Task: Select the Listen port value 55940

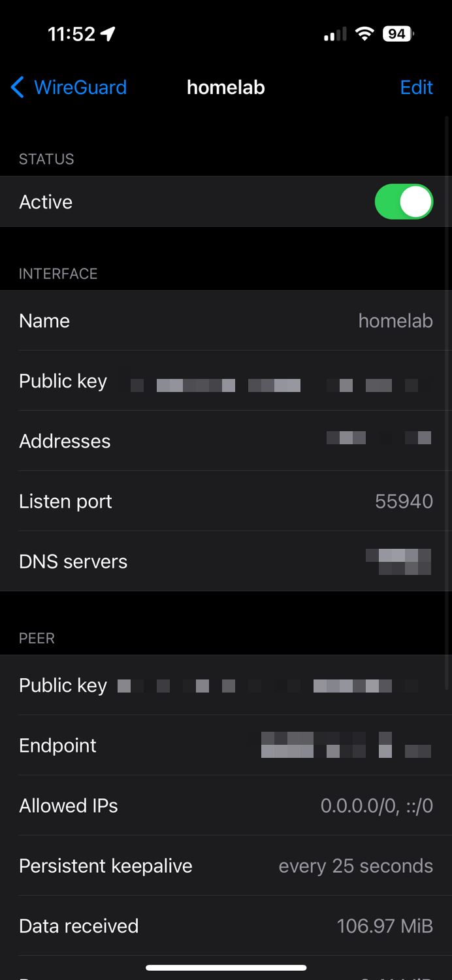Action: pyautogui.click(x=404, y=501)
